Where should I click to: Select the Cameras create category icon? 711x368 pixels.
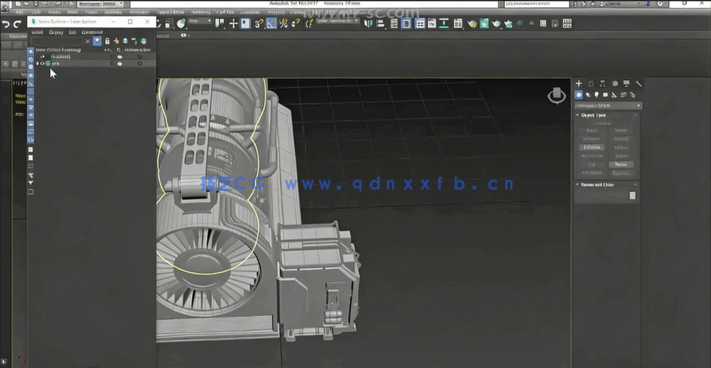point(605,95)
